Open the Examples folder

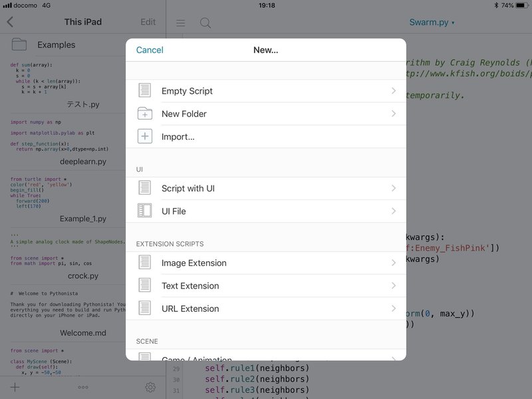[x=57, y=45]
